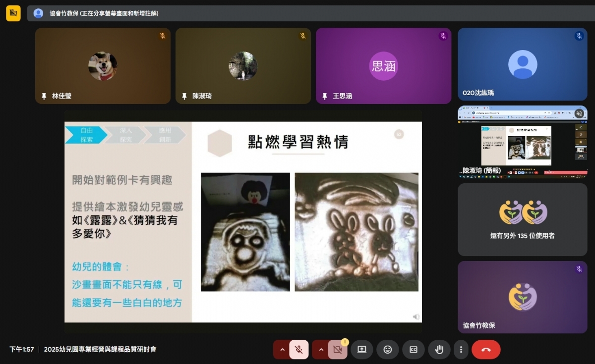
Task: Click the yellow annotation icon at top left
Action: [x=13, y=13]
